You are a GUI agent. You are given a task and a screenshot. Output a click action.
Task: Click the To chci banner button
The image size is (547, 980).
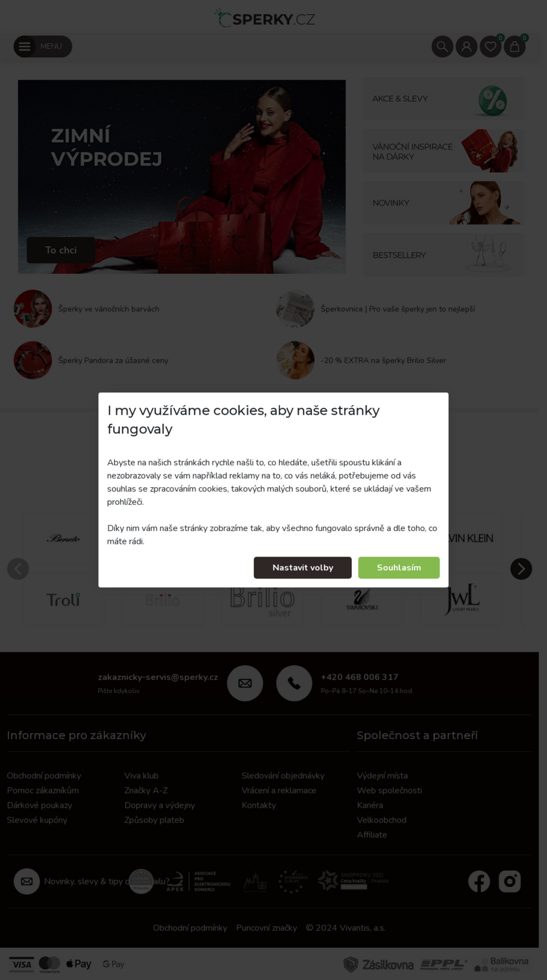pos(61,250)
